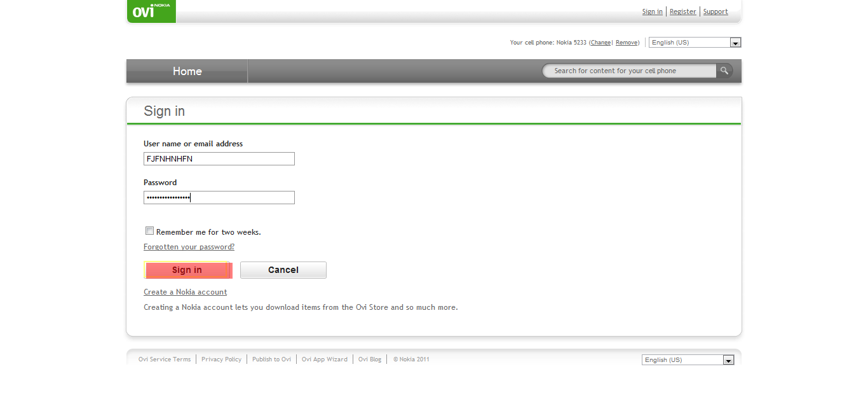868x397 pixels.
Task: Click the Support link
Action: tap(715, 11)
